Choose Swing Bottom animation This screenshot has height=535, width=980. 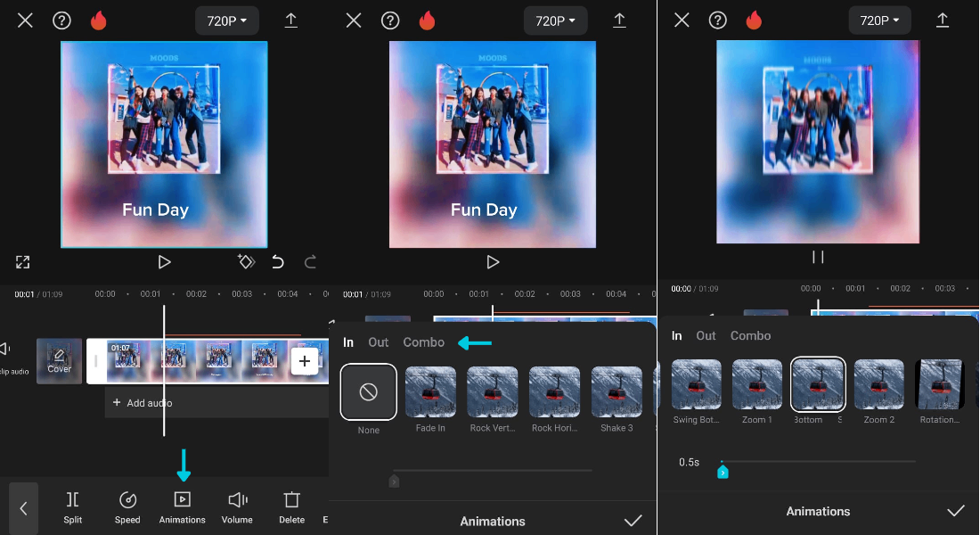[x=697, y=383]
